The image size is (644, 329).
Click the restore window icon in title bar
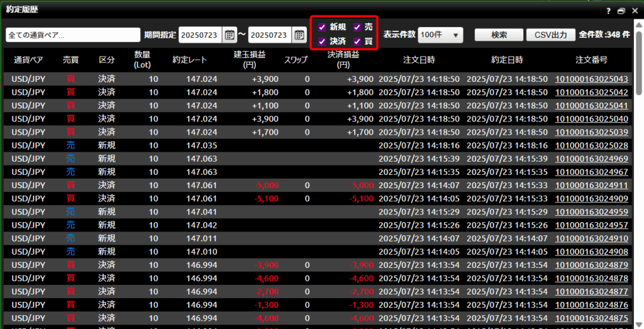621,11
